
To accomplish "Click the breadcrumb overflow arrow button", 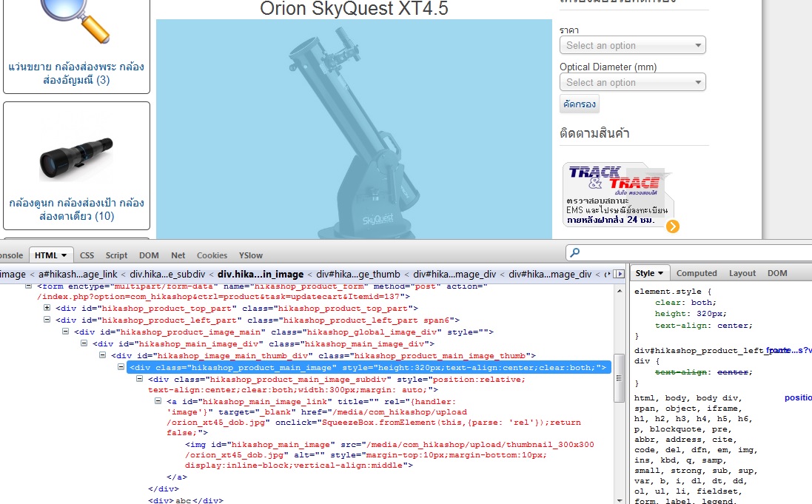I will click(x=618, y=274).
